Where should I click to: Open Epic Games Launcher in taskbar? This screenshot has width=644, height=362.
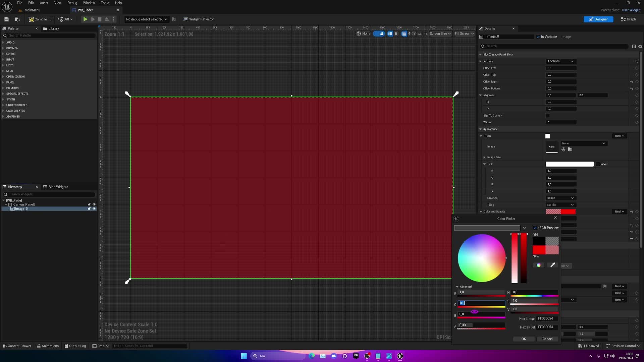(356, 356)
